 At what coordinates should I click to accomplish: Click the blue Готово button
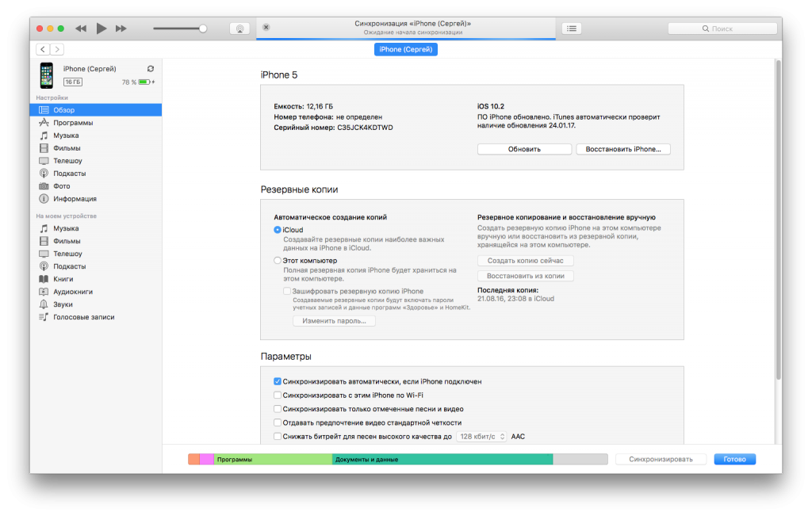pyautogui.click(x=734, y=459)
